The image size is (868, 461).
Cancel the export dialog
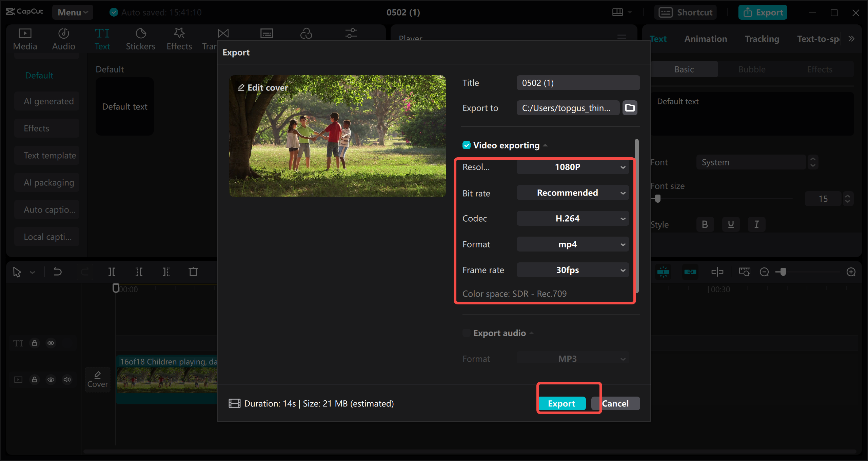point(615,403)
